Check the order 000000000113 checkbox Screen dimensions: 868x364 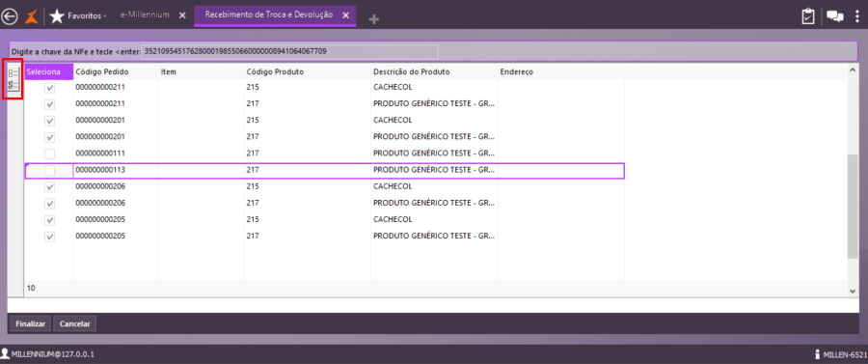(x=50, y=171)
